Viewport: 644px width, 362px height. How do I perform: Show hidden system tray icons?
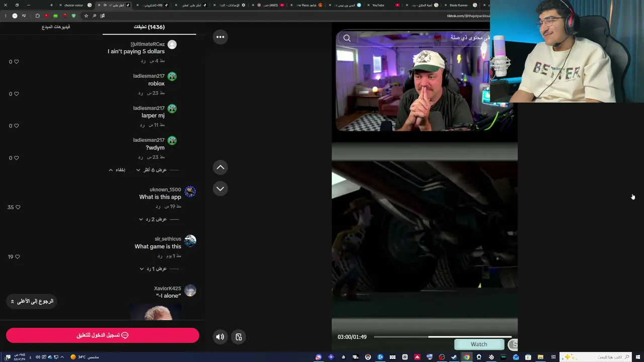pyautogui.click(x=62, y=357)
